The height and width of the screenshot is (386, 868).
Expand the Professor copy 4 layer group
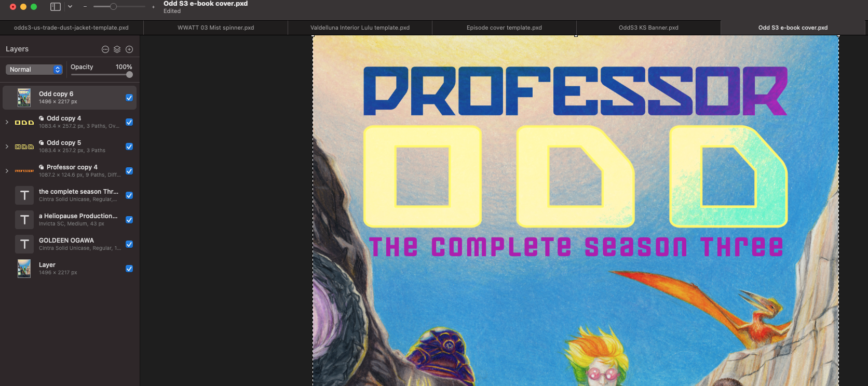click(7, 171)
